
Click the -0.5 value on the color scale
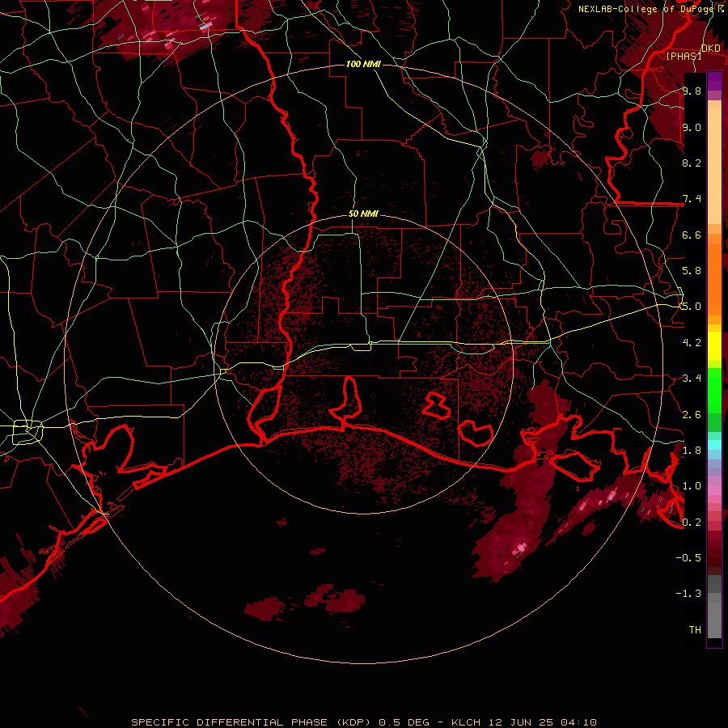tap(688, 557)
